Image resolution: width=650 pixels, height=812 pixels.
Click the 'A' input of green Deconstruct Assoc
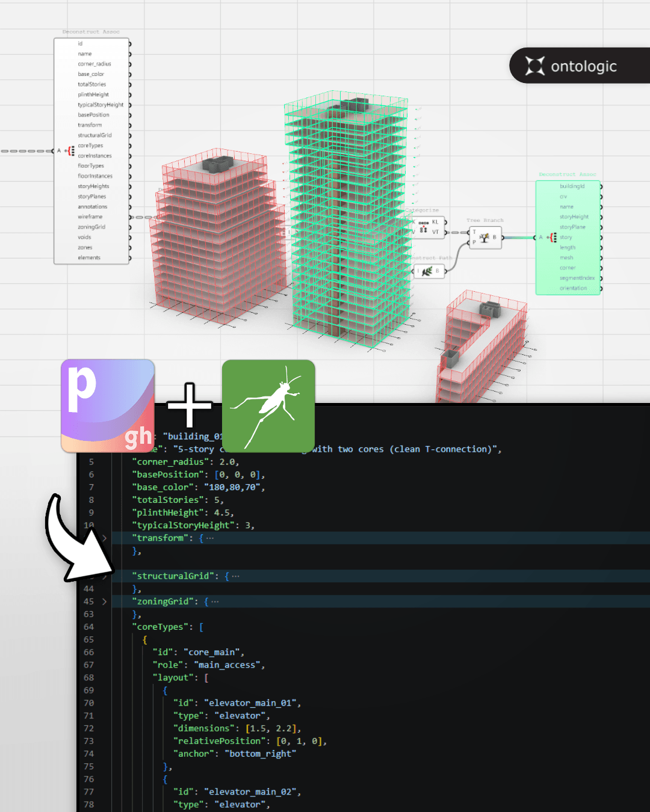[540, 238]
